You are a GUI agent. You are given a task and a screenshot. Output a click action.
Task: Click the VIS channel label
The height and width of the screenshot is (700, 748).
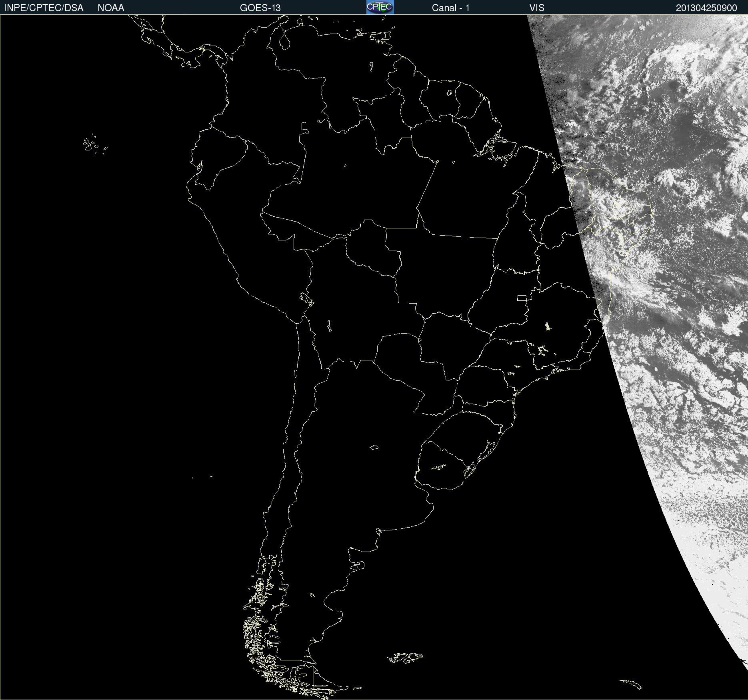coord(537,8)
